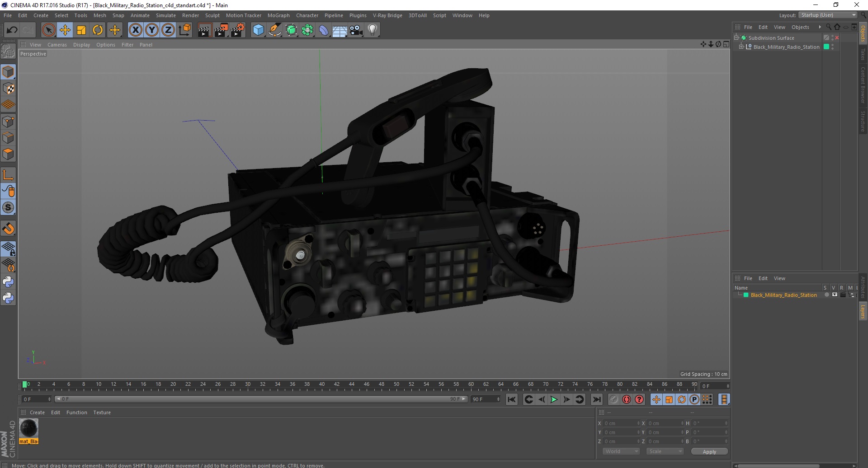The image size is (868, 468).
Task: Render to Picture Viewer
Action: point(221,30)
